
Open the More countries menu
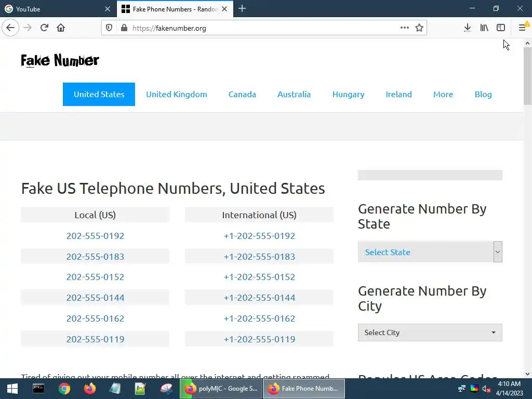[443, 95]
